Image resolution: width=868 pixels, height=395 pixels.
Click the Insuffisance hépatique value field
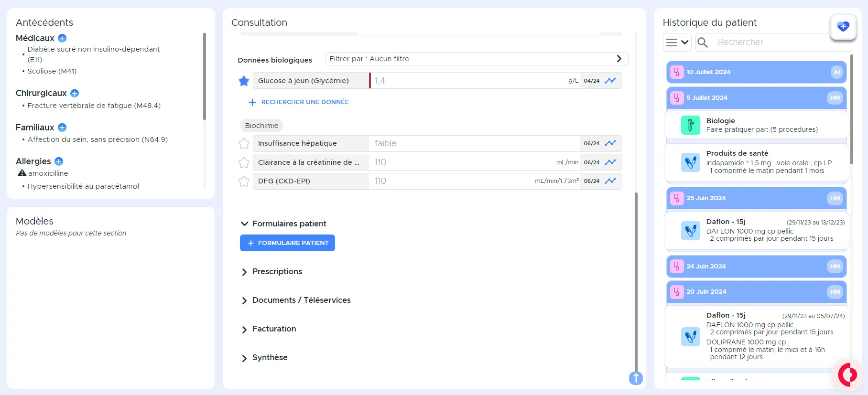point(474,143)
